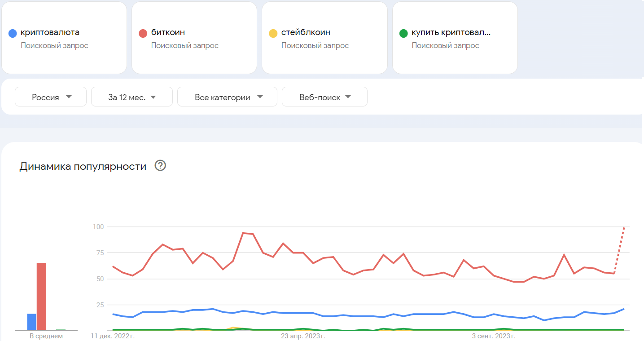Click the 23 апр. 2023 г. axis label
Viewport: 644px width, 341px height.
click(x=303, y=336)
